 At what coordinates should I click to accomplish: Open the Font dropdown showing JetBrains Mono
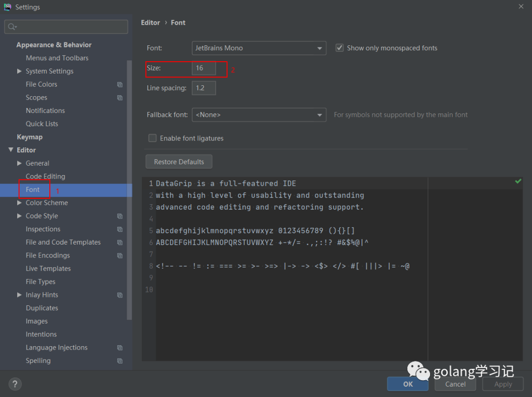click(x=259, y=48)
